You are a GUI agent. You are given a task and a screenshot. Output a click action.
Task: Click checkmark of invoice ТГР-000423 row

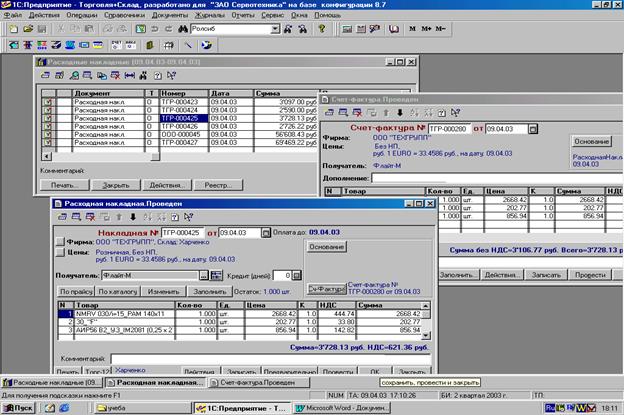click(47, 101)
